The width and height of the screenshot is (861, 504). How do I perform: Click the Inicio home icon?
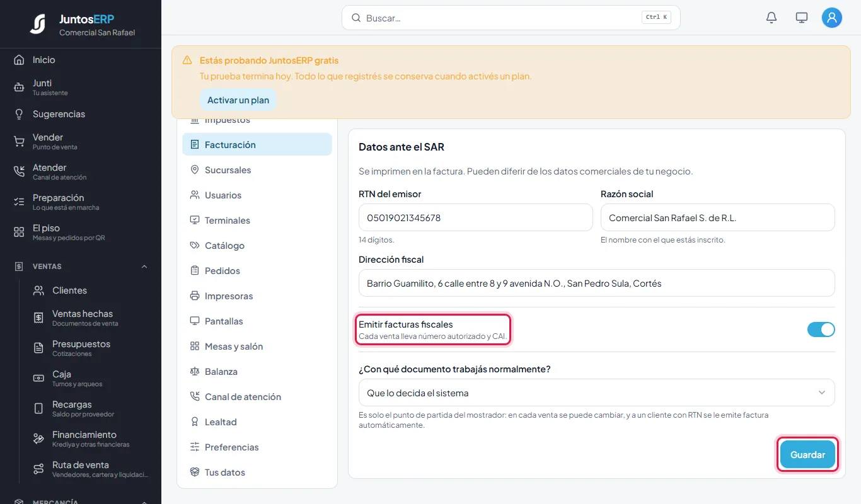pos(19,60)
